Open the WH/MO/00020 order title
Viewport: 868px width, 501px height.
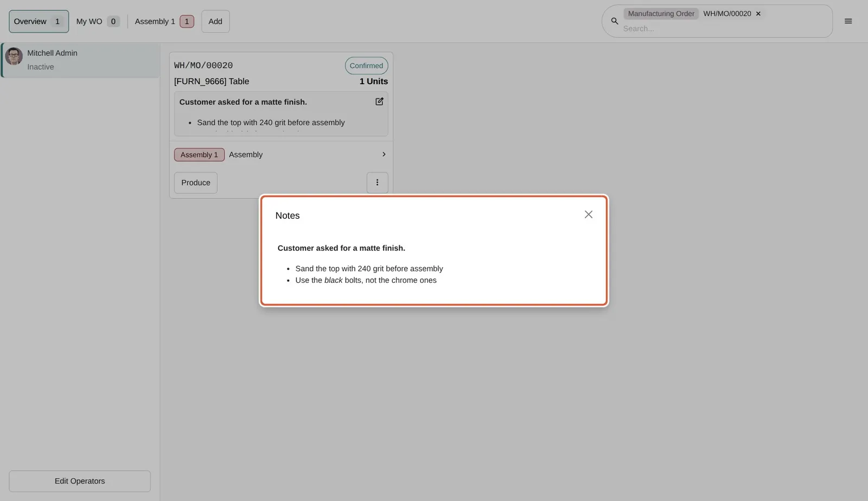(x=203, y=65)
